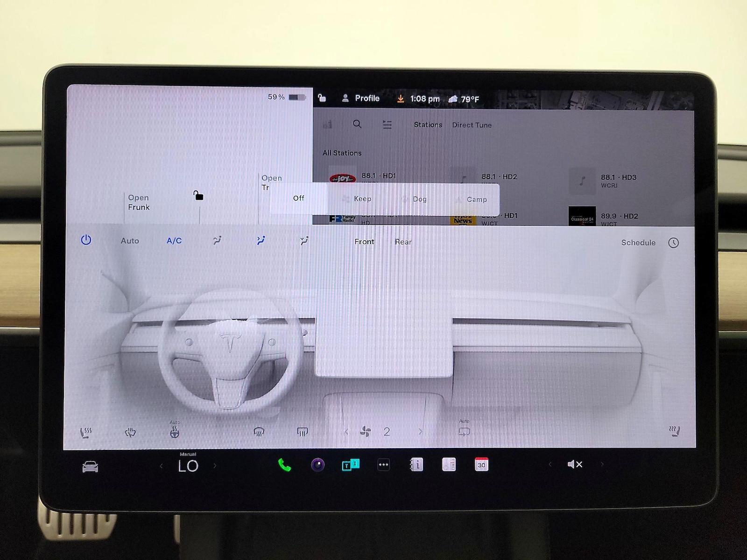
Task: Toggle the steering wheel heater
Action: (175, 433)
